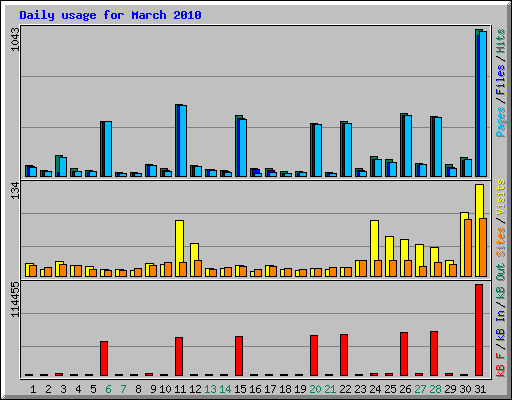Viewport: 512px width, 400px height.
Task: Click green weekend day label 20
Action: click(x=315, y=389)
